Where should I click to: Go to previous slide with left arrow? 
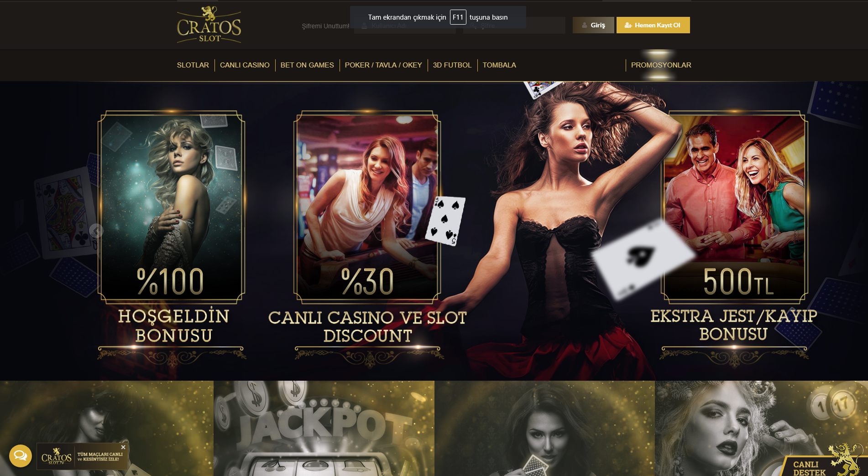point(96,231)
